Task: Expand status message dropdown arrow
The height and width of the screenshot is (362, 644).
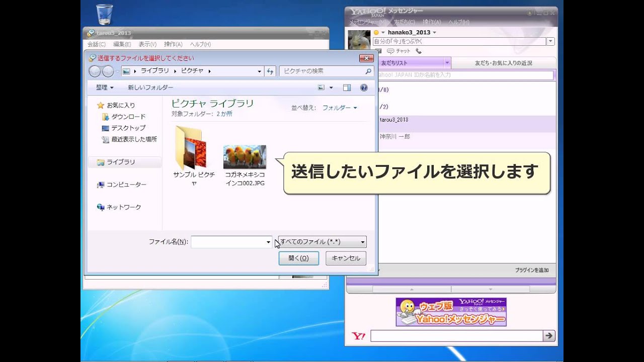Action: pos(550,41)
